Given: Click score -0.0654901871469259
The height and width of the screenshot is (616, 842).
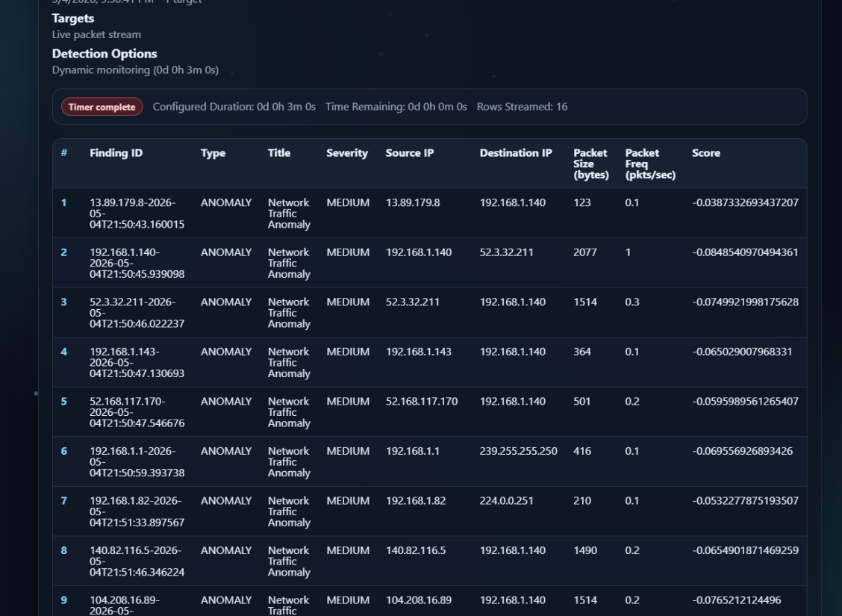Looking at the screenshot, I should tap(746, 550).
